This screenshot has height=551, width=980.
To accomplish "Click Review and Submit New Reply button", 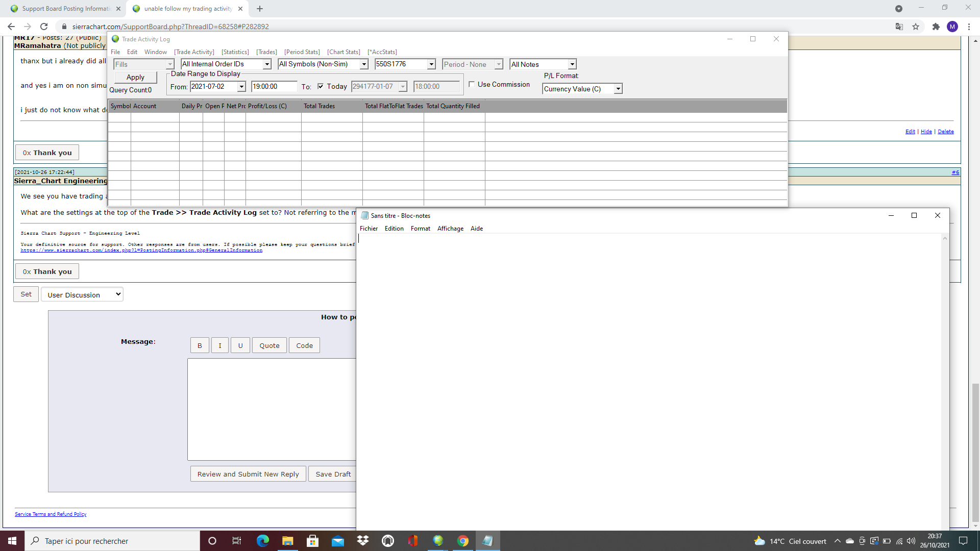I will (x=248, y=474).
